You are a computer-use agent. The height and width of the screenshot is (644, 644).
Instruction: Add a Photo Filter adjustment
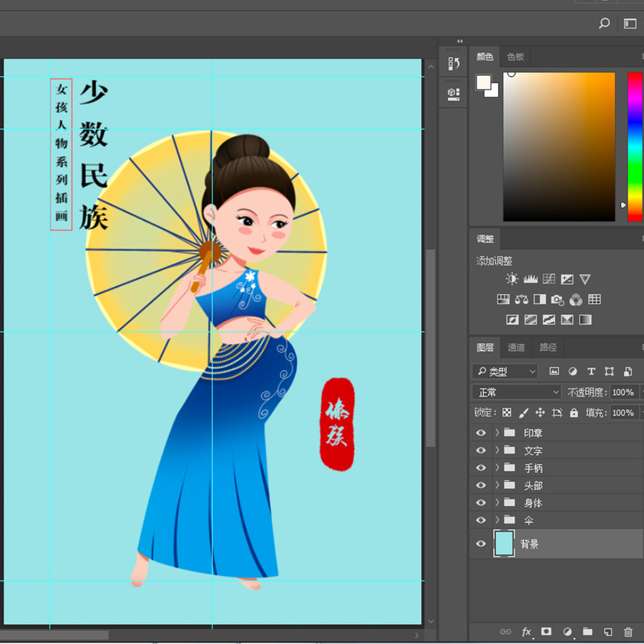click(557, 300)
